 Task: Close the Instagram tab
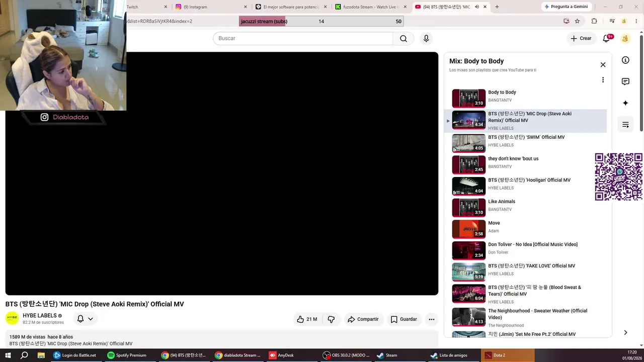(x=246, y=7)
